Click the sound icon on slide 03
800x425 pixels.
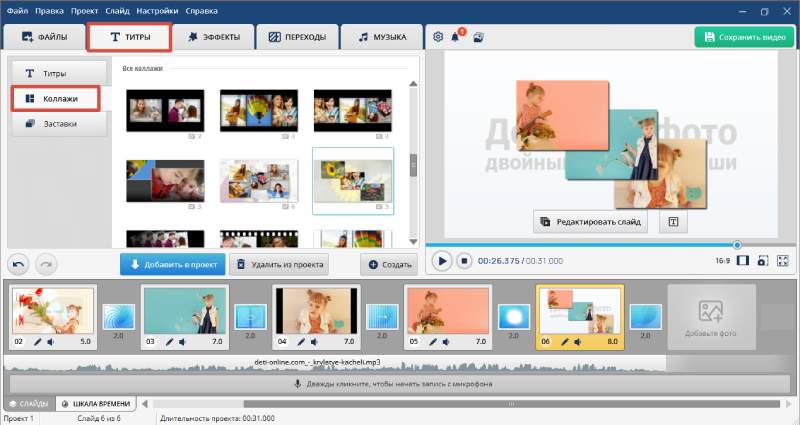tap(182, 341)
